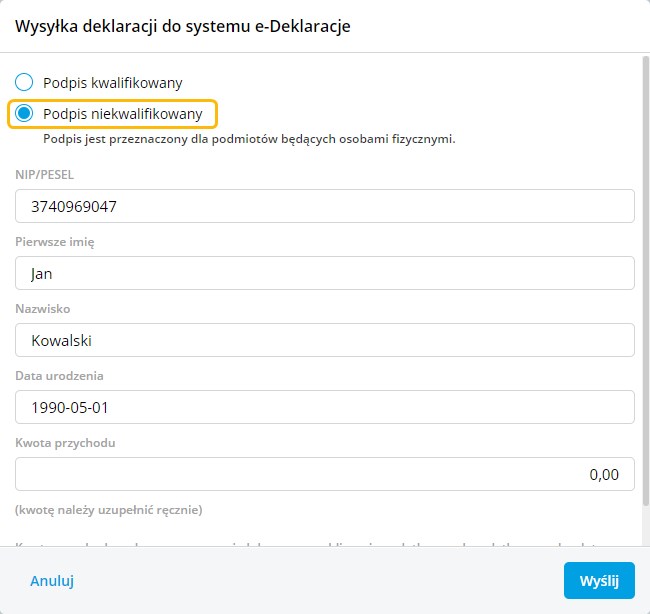The width and height of the screenshot is (650, 614).
Task: Click the Kwota przychodu amount field
Action: (325, 474)
